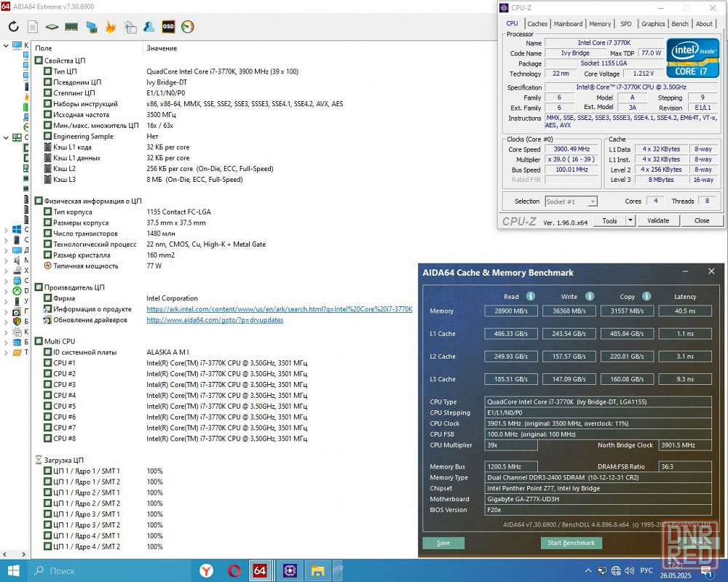Click Save in the Cache & Memory Benchmark

(443, 543)
